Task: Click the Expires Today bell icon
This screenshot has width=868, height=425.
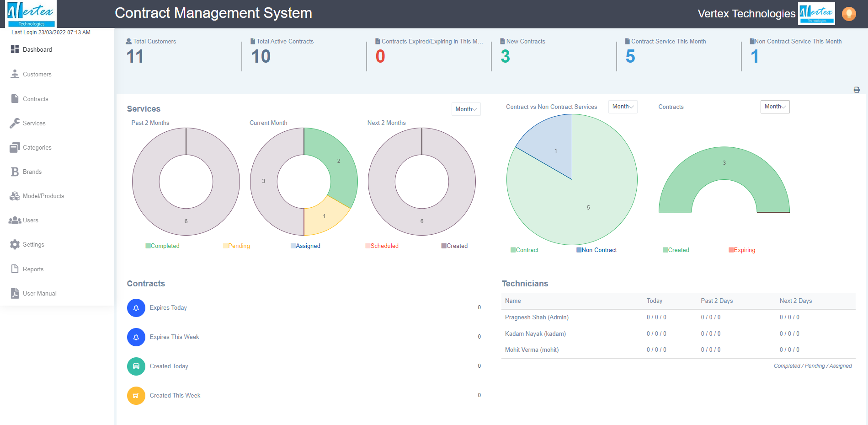Action: (x=136, y=308)
